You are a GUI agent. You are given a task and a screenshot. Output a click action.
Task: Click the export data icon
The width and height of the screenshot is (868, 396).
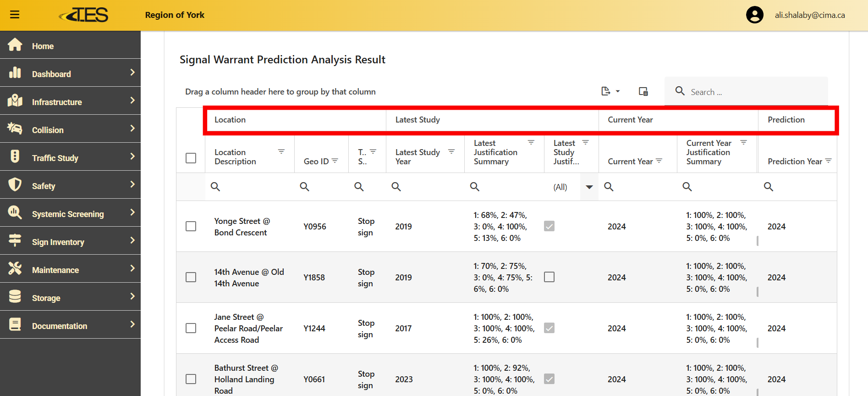point(606,91)
